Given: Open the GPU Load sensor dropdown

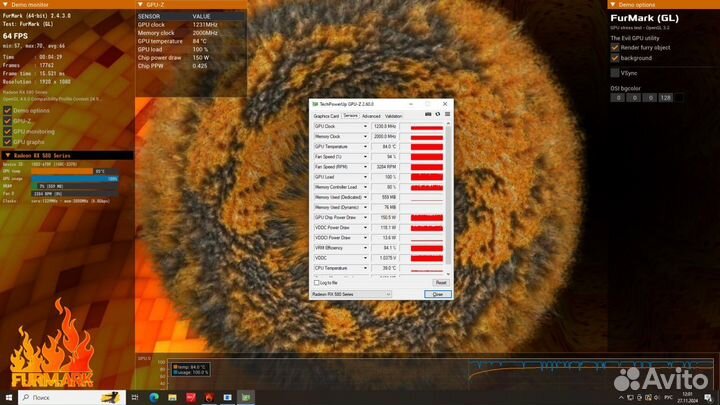Looking at the screenshot, I should pos(365,177).
